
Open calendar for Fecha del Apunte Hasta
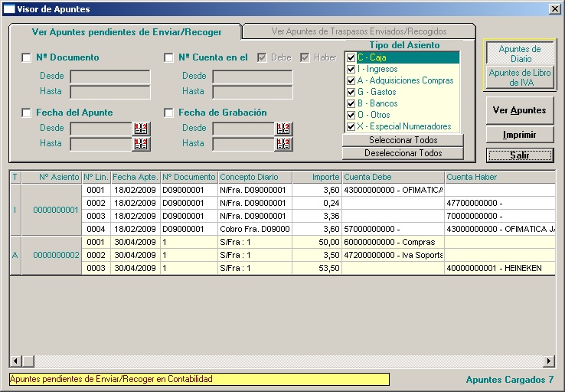click(x=141, y=144)
